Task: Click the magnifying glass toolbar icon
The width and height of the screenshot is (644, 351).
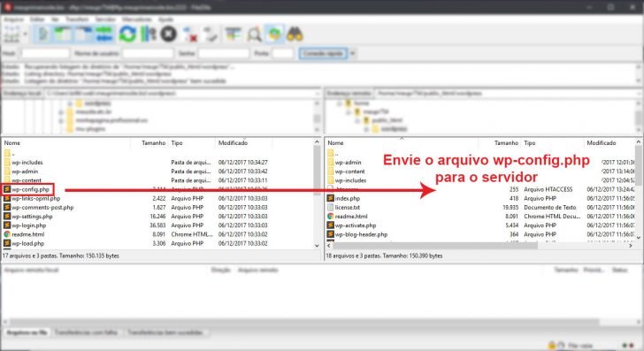Action: [x=254, y=34]
